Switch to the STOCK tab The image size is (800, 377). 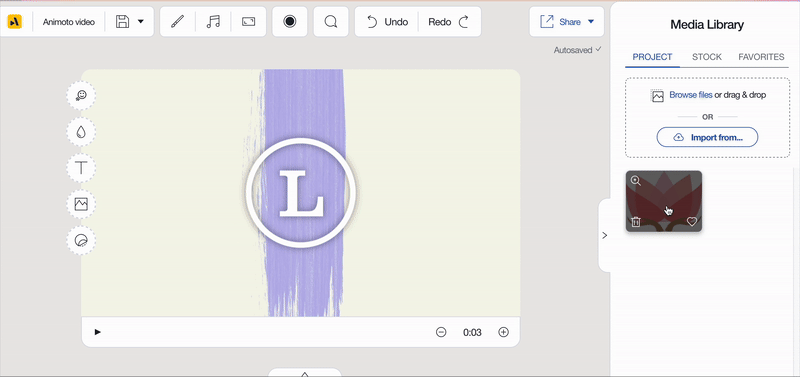[707, 57]
